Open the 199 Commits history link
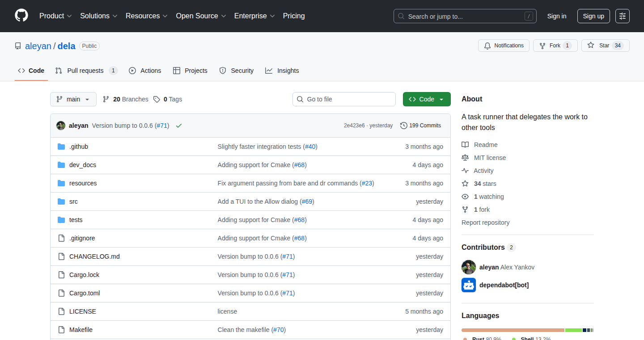 pyautogui.click(x=420, y=126)
